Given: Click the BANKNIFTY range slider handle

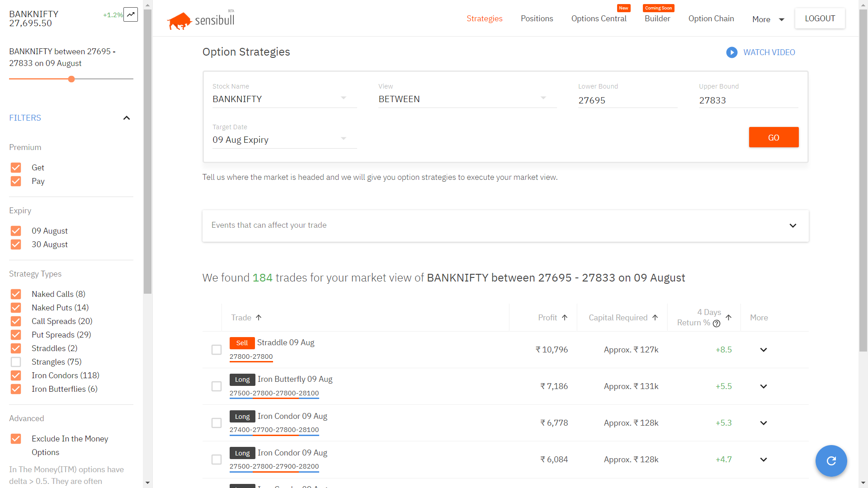Looking at the screenshot, I should click(71, 79).
